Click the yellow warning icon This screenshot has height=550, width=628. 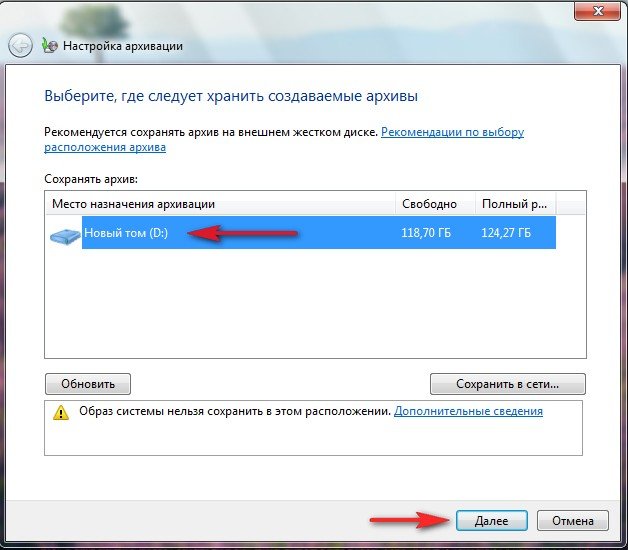(61, 413)
